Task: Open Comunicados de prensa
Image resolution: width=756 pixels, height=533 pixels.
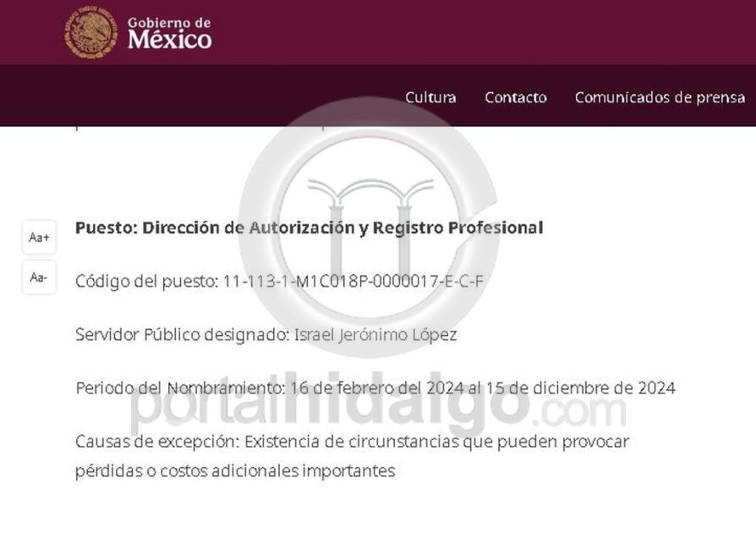Action: [x=660, y=97]
